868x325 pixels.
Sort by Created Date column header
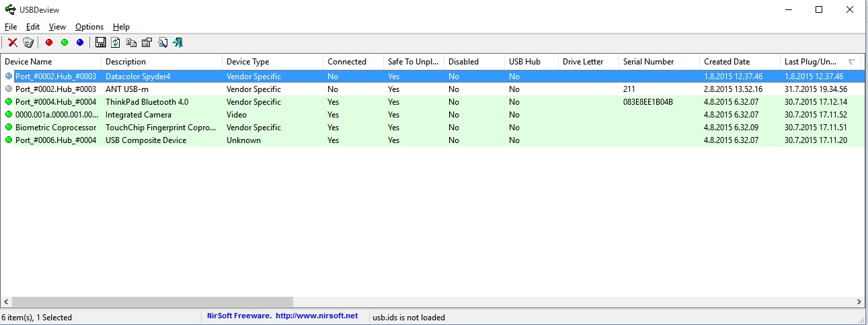click(x=740, y=62)
